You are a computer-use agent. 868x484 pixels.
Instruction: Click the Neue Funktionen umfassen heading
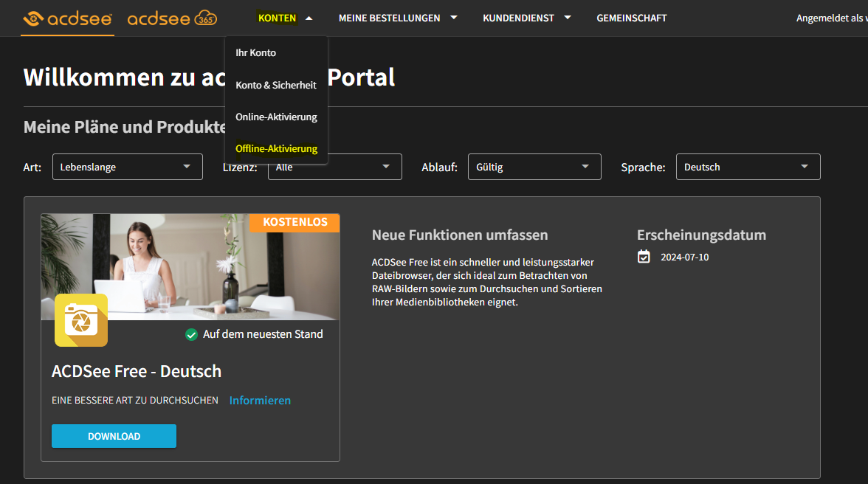pyautogui.click(x=459, y=235)
